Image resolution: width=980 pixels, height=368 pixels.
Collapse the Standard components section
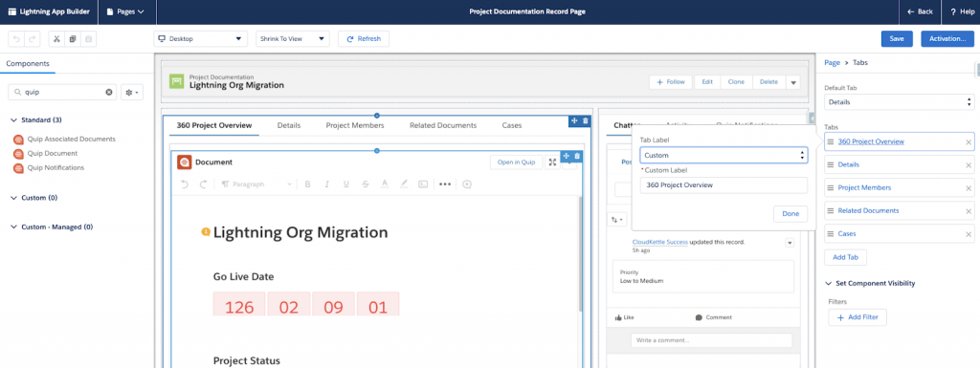point(37,119)
